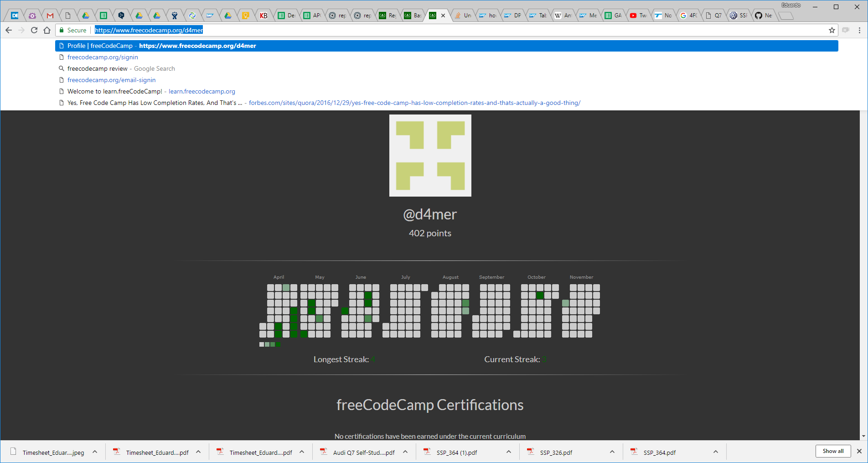Open downloaded Audi Q7 Self-Stud....pdf file

tap(358, 453)
